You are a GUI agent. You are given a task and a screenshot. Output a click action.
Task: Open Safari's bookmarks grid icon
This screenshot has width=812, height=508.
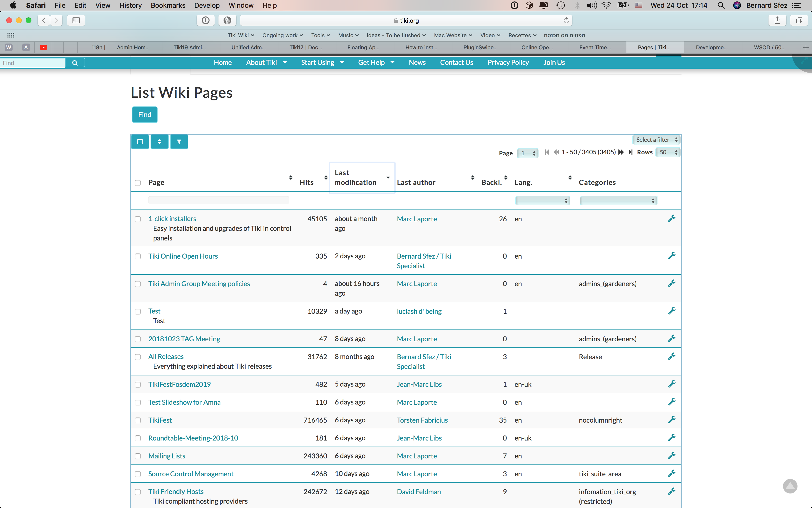tap(11, 35)
